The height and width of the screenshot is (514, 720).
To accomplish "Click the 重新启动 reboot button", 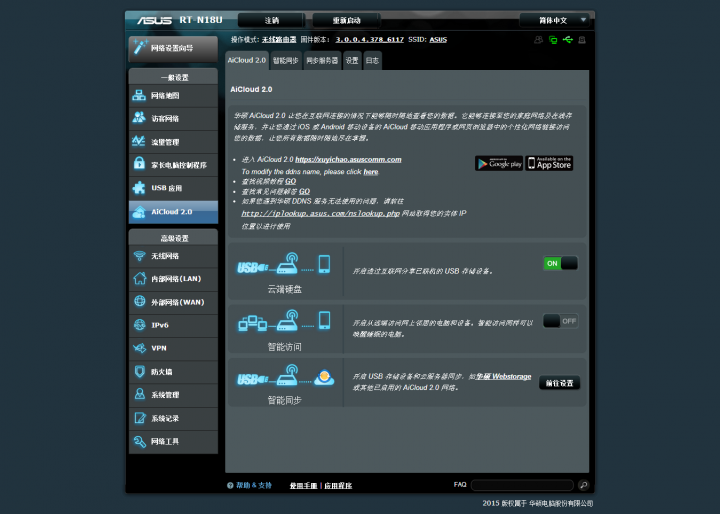I will point(346,20).
